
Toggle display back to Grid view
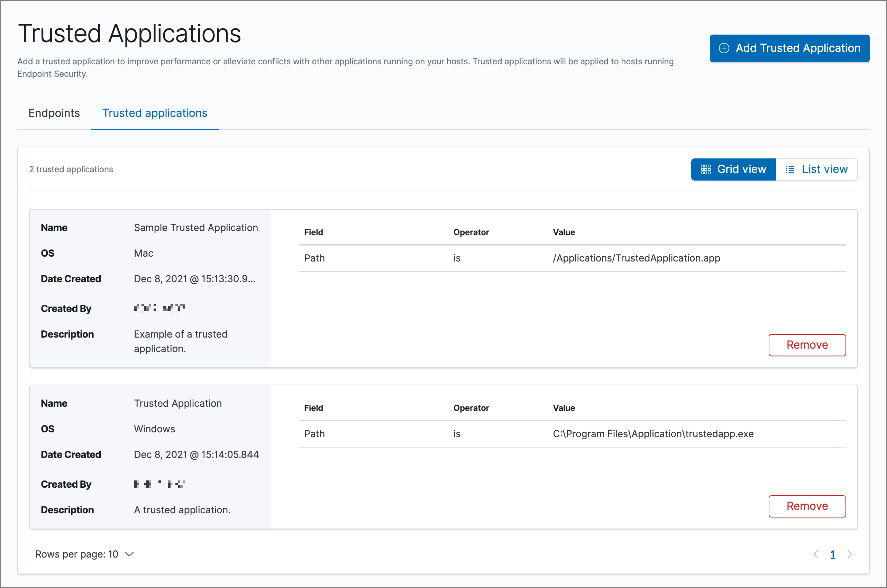(x=734, y=169)
